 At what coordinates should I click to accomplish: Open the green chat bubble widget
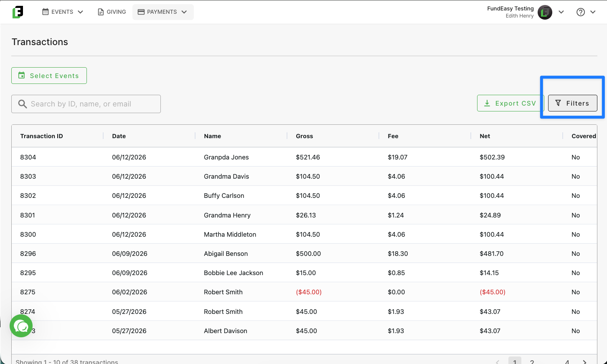[21, 326]
